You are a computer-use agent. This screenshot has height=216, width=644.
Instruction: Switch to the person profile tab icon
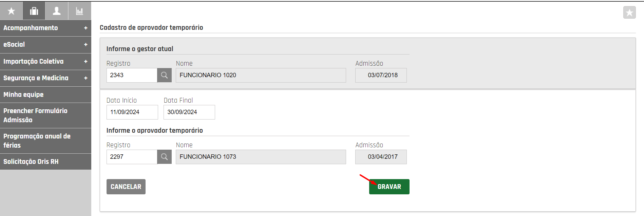(x=57, y=11)
